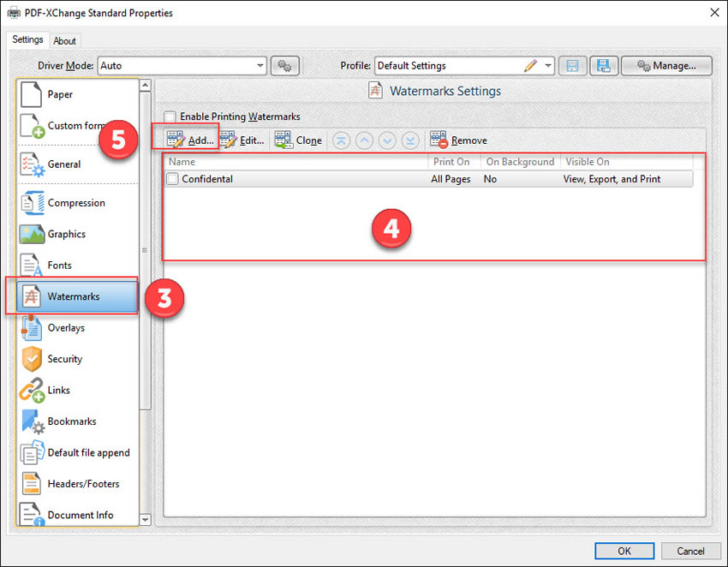Open the Custom forms category

point(78,126)
